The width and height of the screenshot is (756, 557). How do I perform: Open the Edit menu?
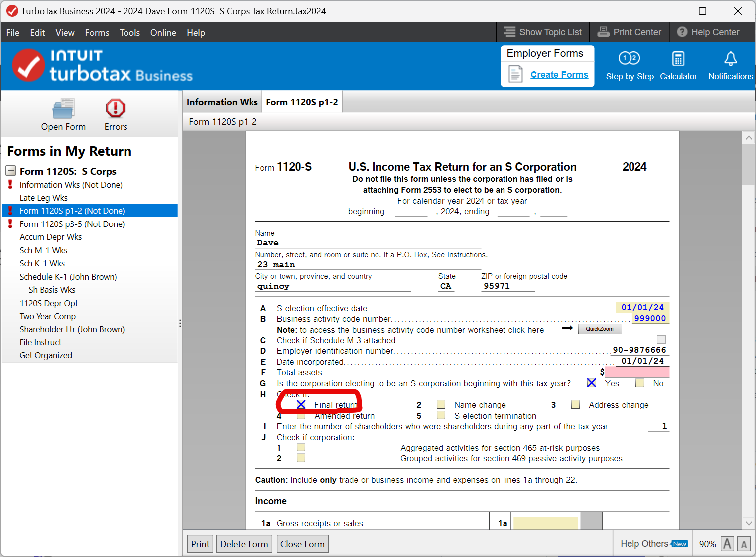37,32
